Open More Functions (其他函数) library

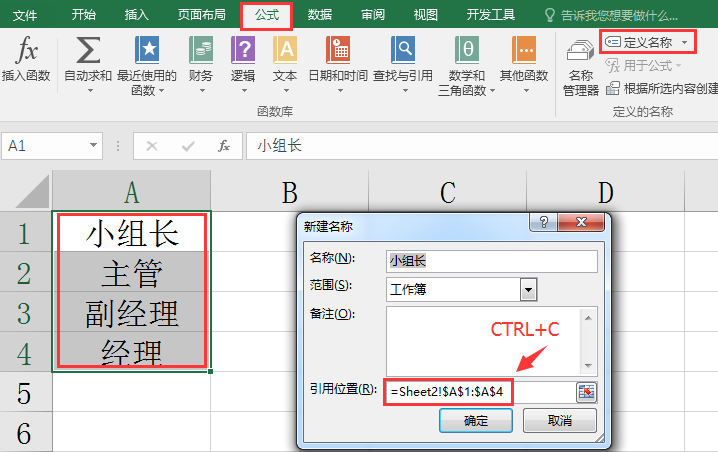click(x=524, y=64)
